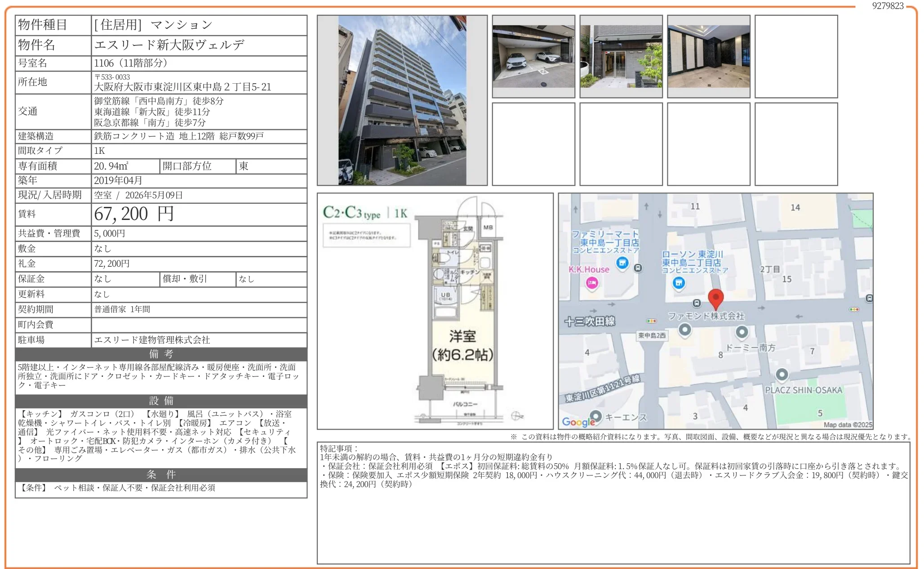Click the 設備 section header
Image resolution: width=924 pixels, height=569 pixels.
coord(161,401)
